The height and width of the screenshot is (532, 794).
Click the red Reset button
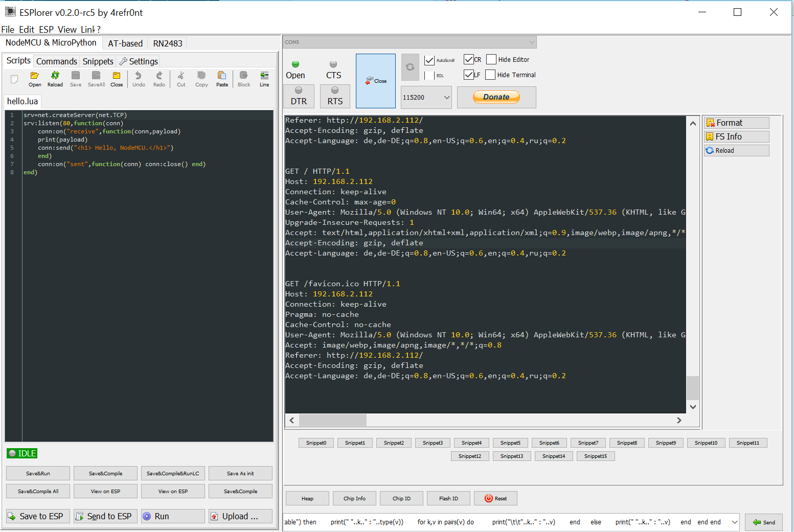pos(495,498)
